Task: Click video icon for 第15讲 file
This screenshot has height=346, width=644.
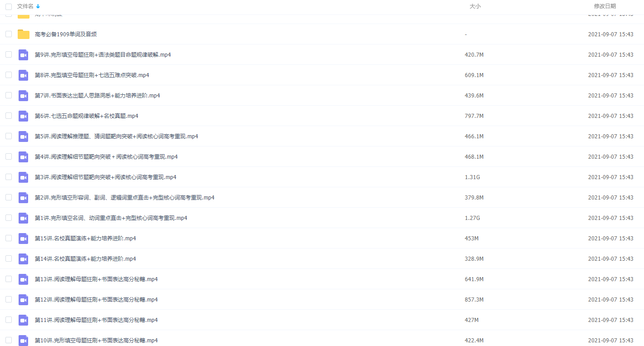Action: pyautogui.click(x=24, y=239)
